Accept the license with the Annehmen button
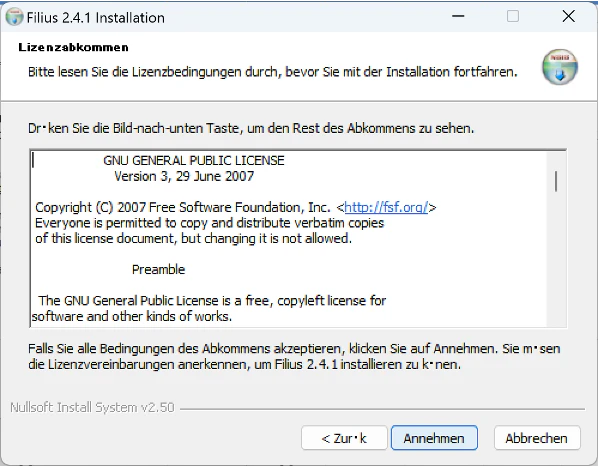Viewport: 598px width, 466px height. tap(434, 438)
